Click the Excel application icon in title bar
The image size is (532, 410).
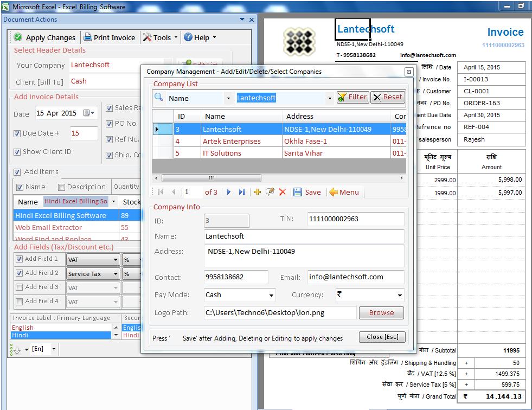(6, 7)
